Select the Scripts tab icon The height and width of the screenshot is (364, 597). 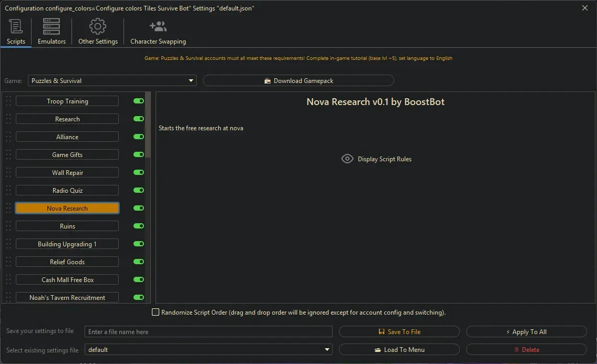16,26
